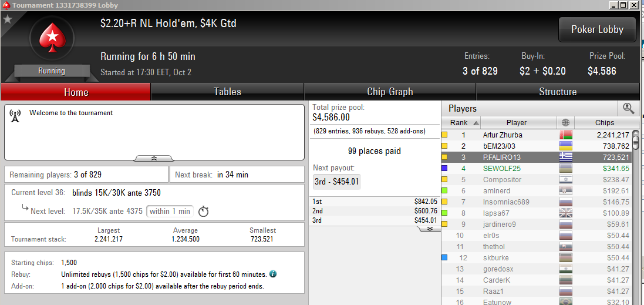Go to the Poker Lobby
This screenshot has height=305, width=644.
[597, 29]
